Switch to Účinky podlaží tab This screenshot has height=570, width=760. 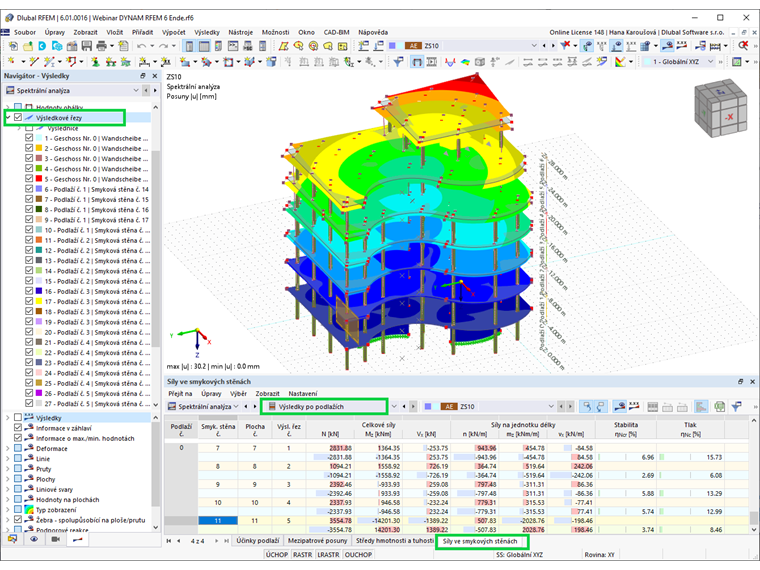pyautogui.click(x=258, y=540)
